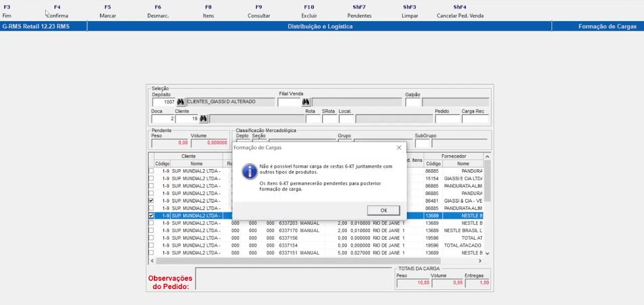Click supplier cell TOTAL ATACADO
Viewport: 644px width, 305px height.
463,245
